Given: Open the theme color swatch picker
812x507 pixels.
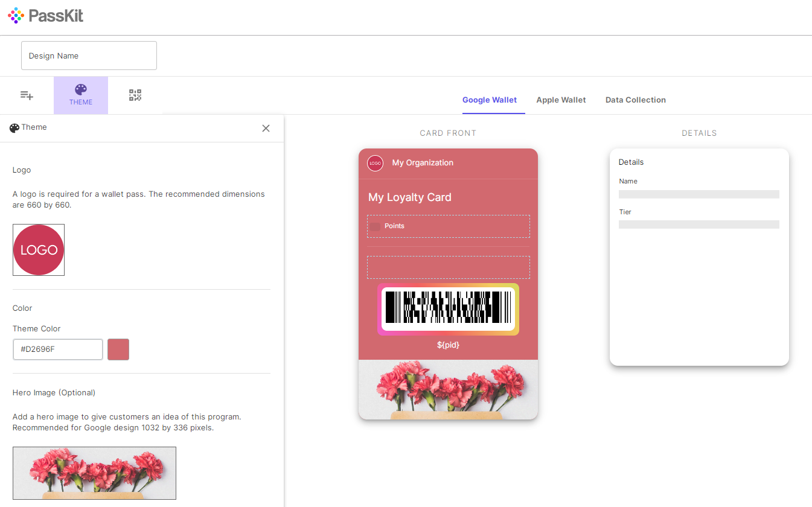Looking at the screenshot, I should pyautogui.click(x=118, y=349).
